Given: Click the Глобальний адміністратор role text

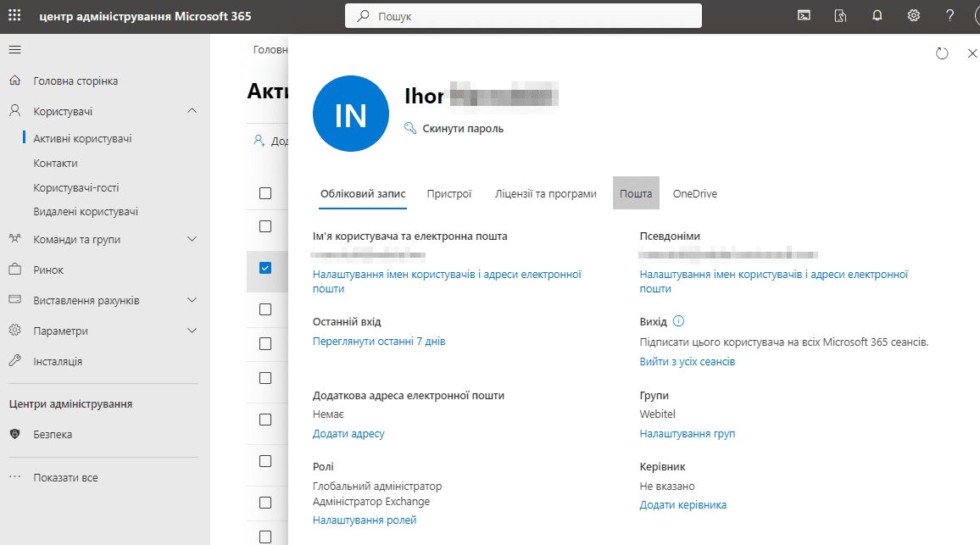Looking at the screenshot, I should tap(377, 487).
